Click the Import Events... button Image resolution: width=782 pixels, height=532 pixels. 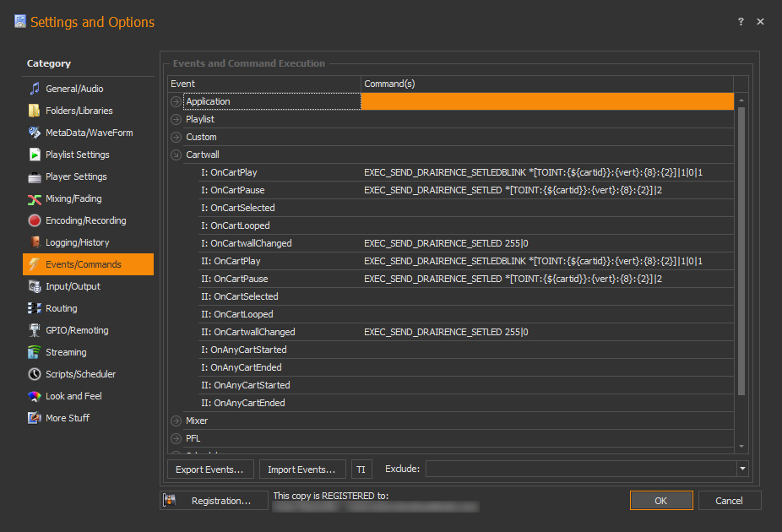(x=301, y=470)
